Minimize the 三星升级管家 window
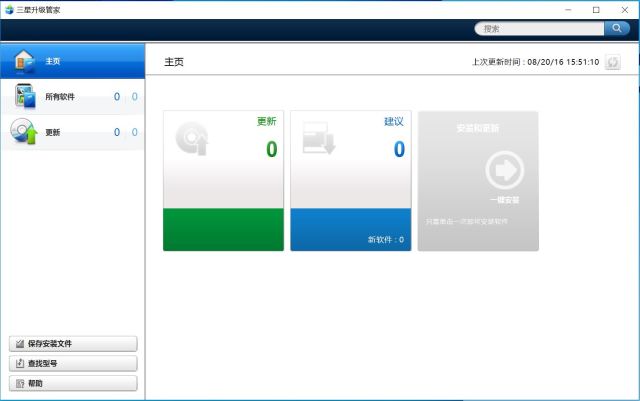Viewport: 640px width, 401px height. click(x=568, y=10)
